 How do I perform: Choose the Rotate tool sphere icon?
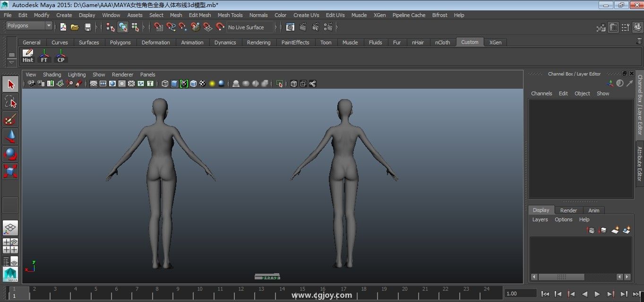click(10, 154)
